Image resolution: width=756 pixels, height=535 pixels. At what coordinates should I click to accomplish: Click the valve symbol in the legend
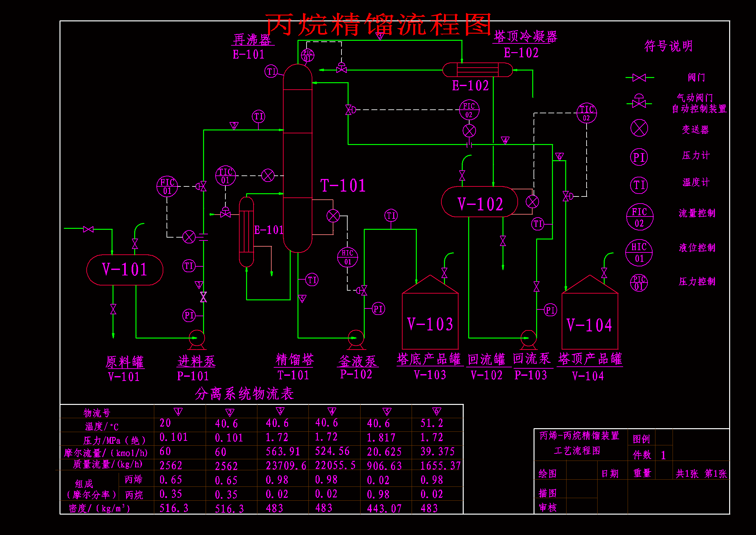pos(640,78)
